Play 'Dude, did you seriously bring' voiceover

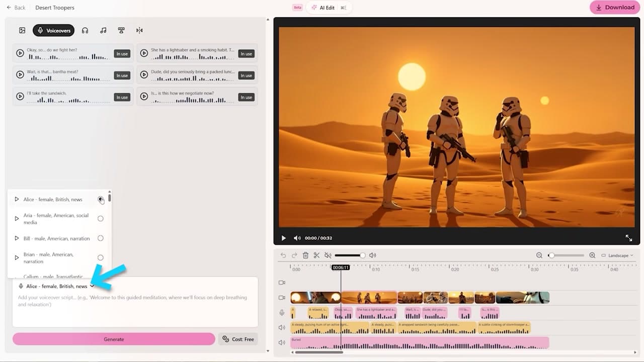point(144,74)
